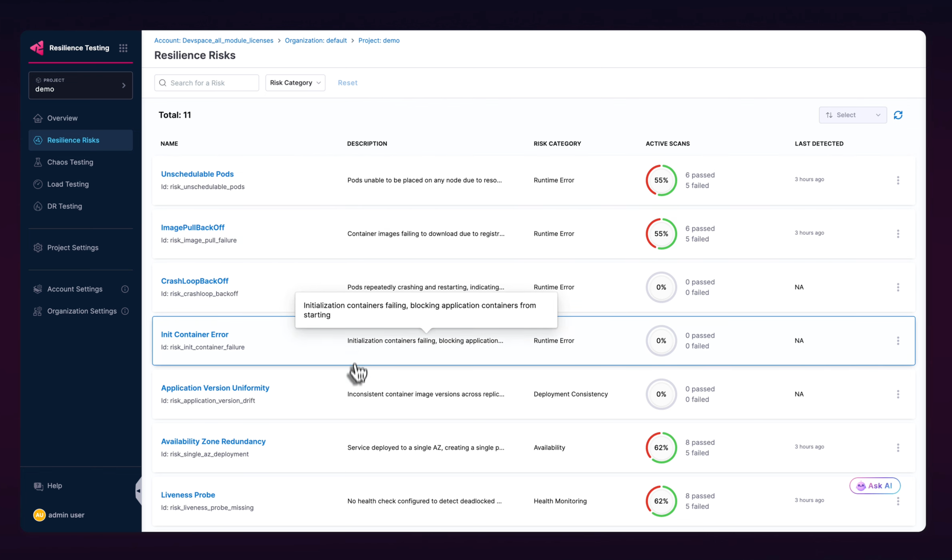The height and width of the screenshot is (560, 952).
Task: Refresh the risks list
Action: coord(898,115)
